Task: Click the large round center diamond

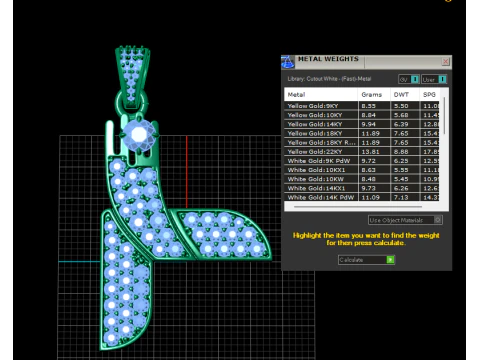Action: pos(139,135)
